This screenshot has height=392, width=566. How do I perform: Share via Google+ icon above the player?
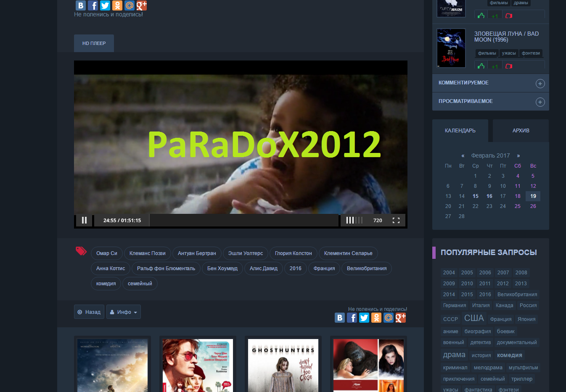tap(142, 5)
